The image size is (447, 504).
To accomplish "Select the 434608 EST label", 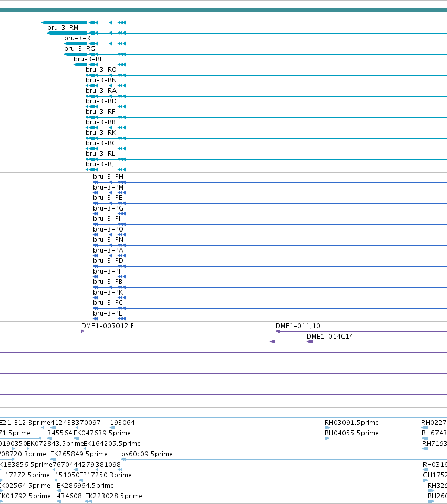I will (x=69, y=496).
